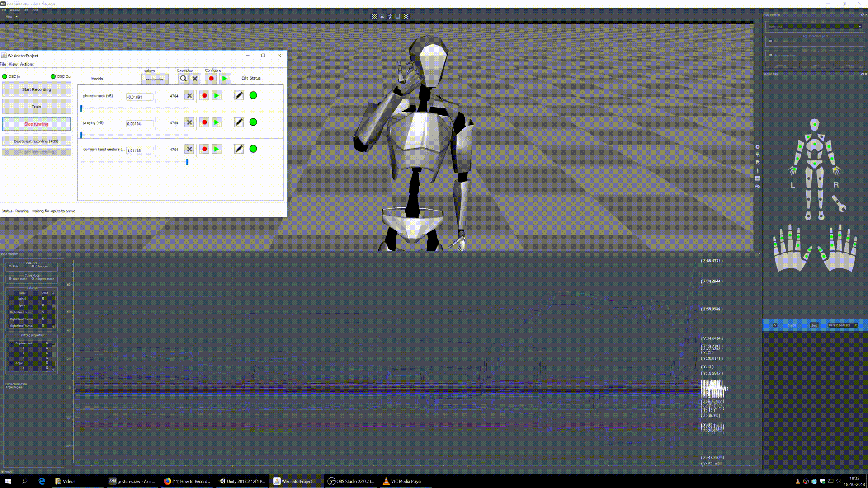The image size is (868, 488).
Task: Open the Prop Settings binding dropdown
Action: point(815,27)
